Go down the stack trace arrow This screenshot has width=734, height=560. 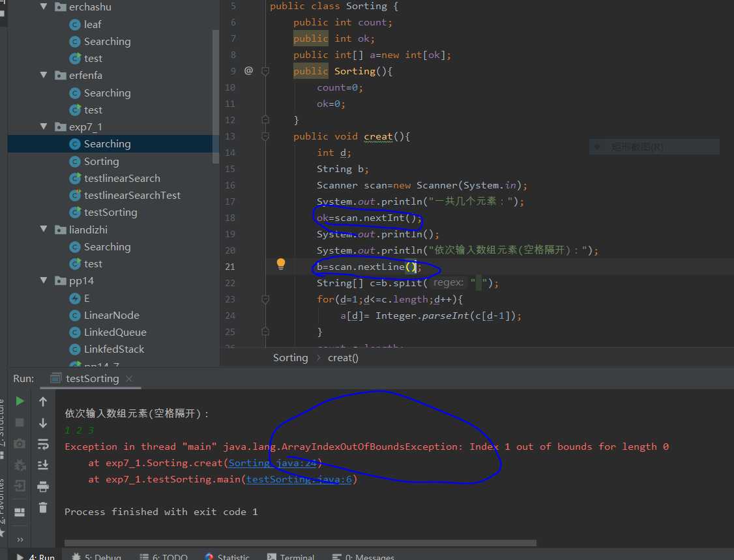42,423
